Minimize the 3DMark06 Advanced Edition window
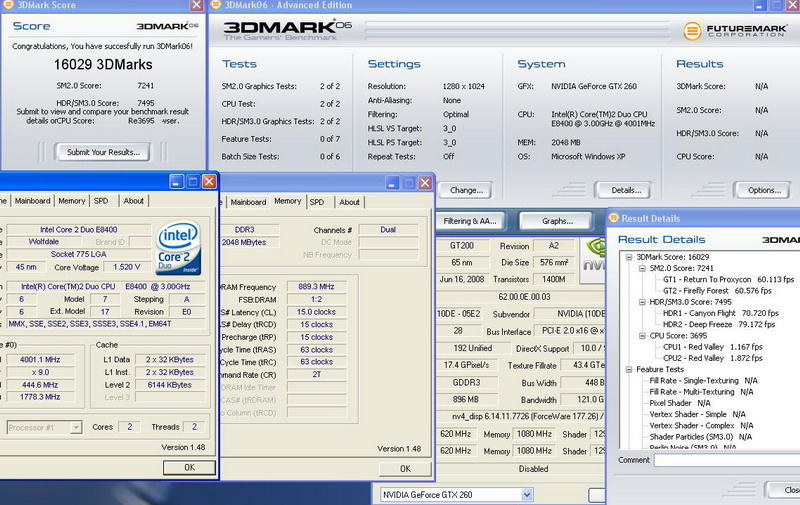The image size is (800, 505). click(759, 5)
